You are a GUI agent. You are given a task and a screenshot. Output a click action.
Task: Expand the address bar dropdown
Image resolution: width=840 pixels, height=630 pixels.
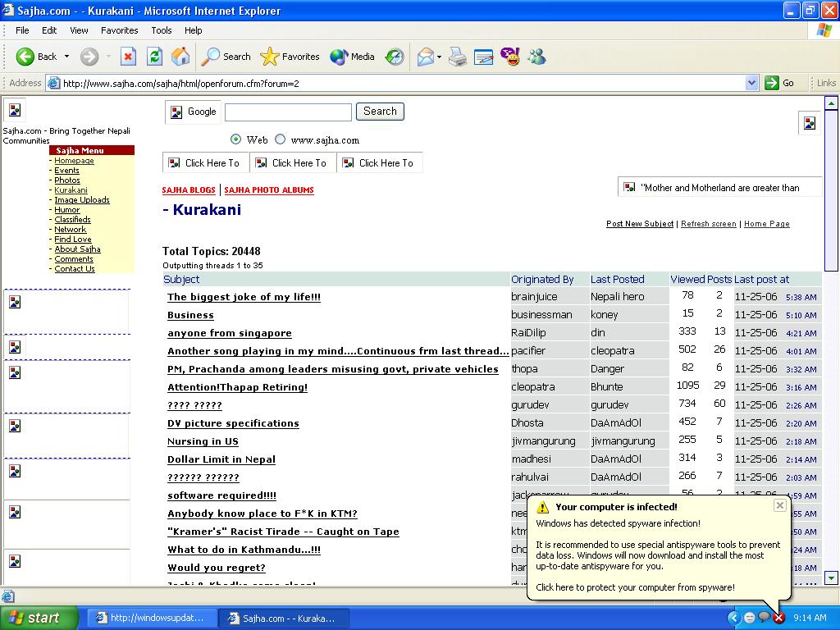click(751, 83)
